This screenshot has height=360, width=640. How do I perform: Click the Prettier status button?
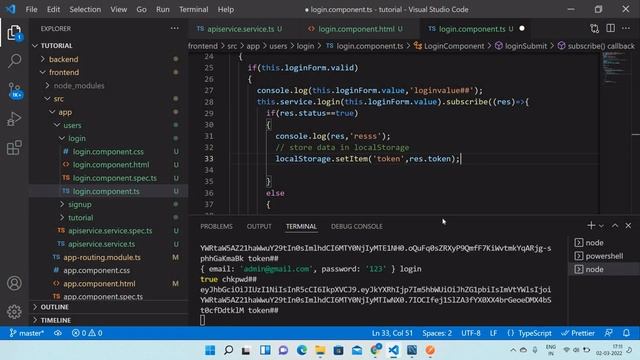[x=578, y=333]
